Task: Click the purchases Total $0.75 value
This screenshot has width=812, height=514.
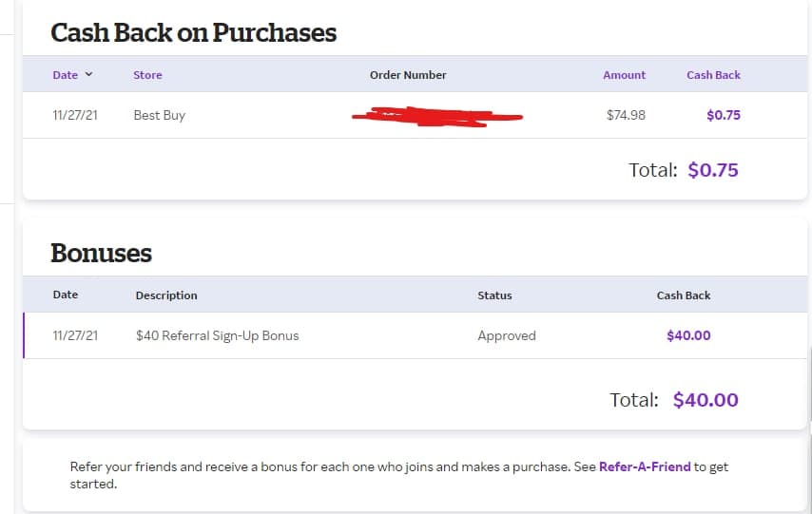Action: pyautogui.click(x=712, y=170)
